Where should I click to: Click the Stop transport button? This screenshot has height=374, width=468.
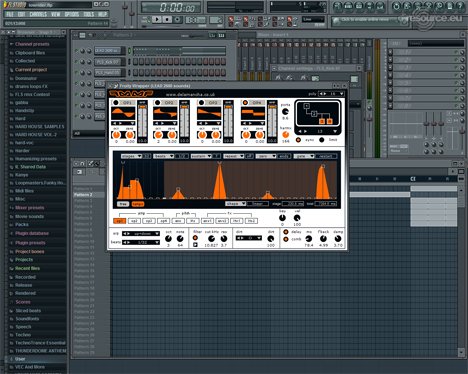point(167,19)
